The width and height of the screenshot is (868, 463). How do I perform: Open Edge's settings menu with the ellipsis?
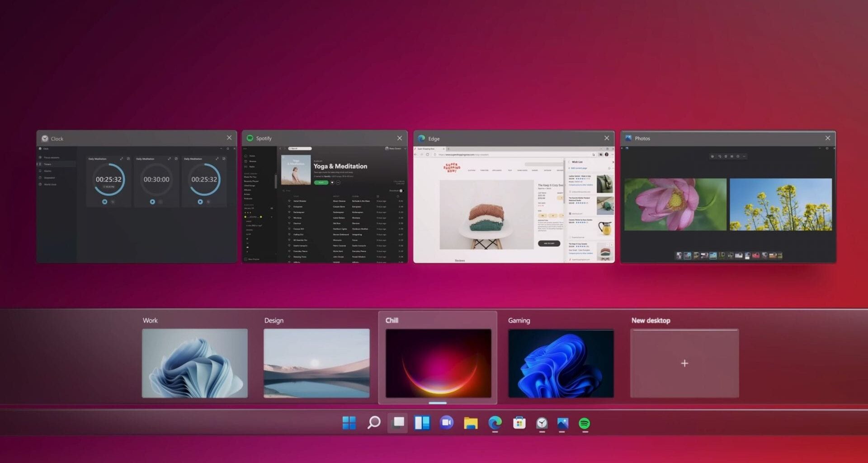(612, 154)
